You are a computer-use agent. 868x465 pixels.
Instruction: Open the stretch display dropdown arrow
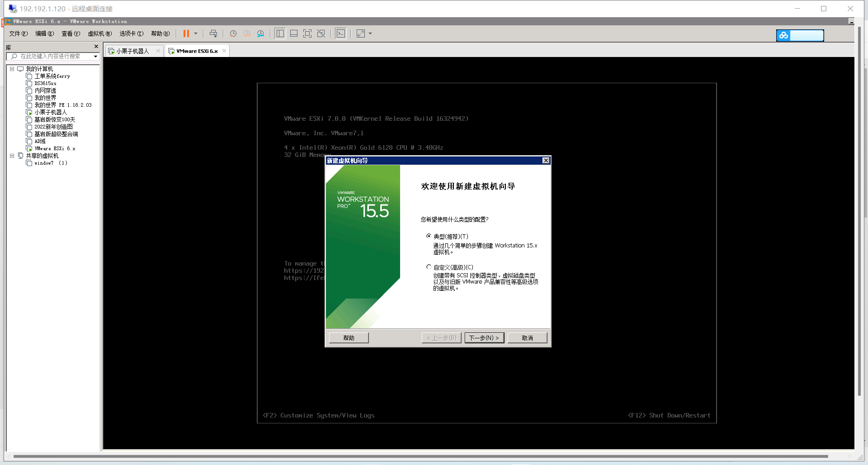[x=370, y=33]
